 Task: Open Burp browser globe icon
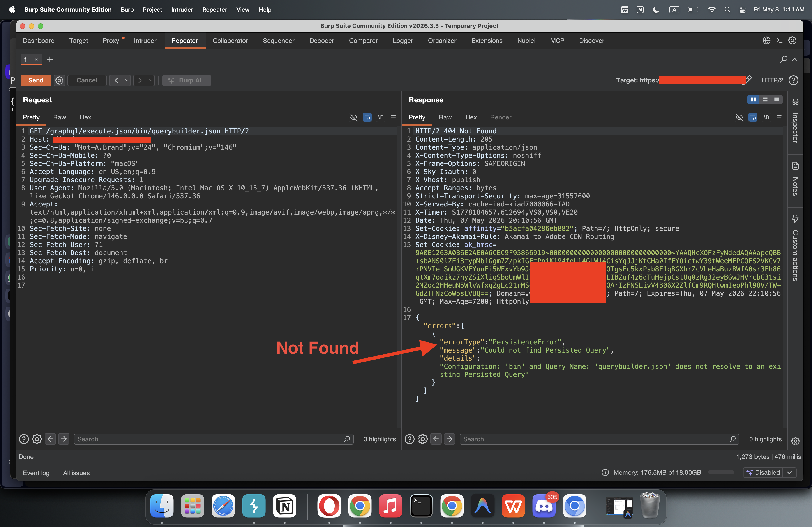point(766,41)
